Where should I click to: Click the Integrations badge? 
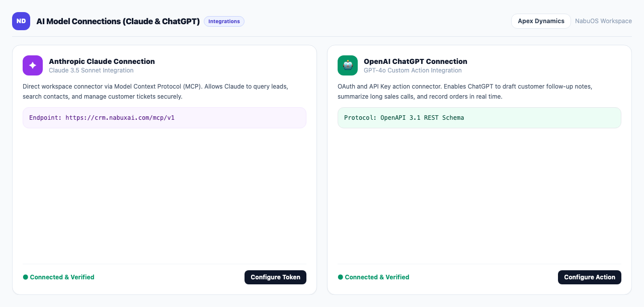[224, 21]
